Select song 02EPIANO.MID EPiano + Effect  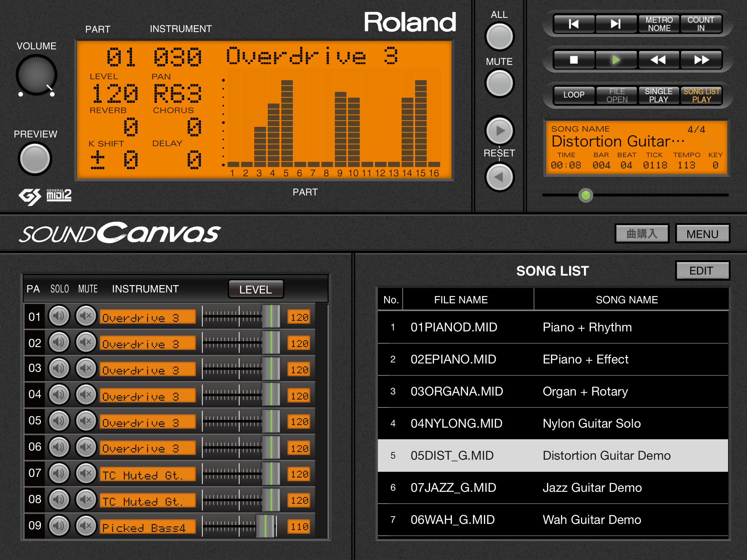(x=553, y=359)
